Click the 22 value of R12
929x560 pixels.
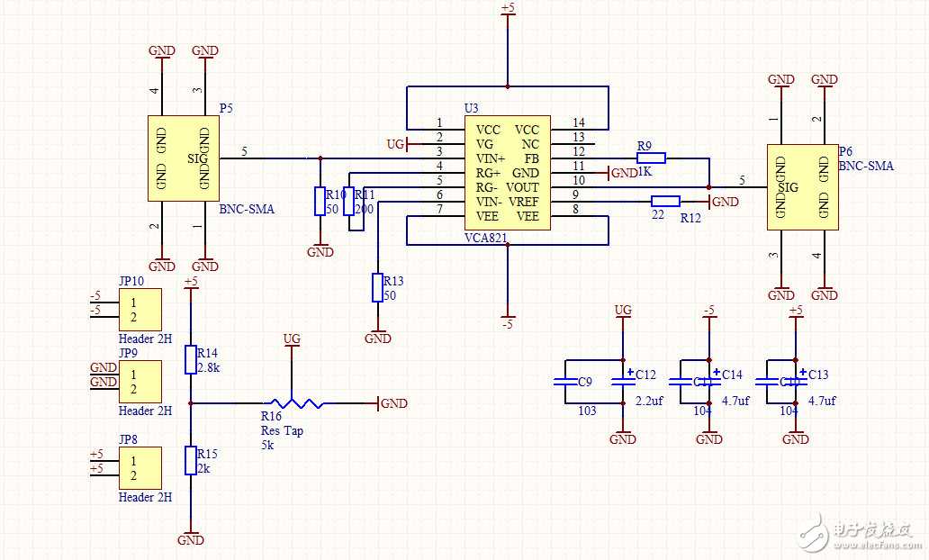pyautogui.click(x=658, y=215)
